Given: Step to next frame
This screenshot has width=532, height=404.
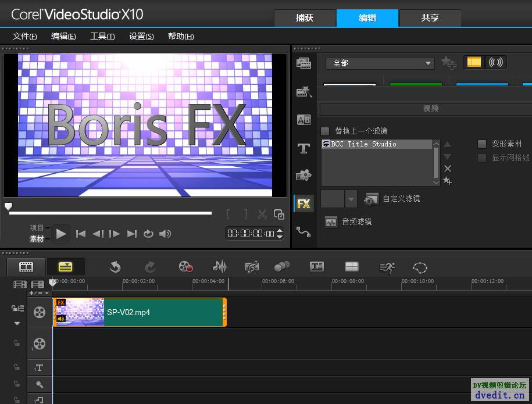Looking at the screenshot, I should click(x=115, y=234).
